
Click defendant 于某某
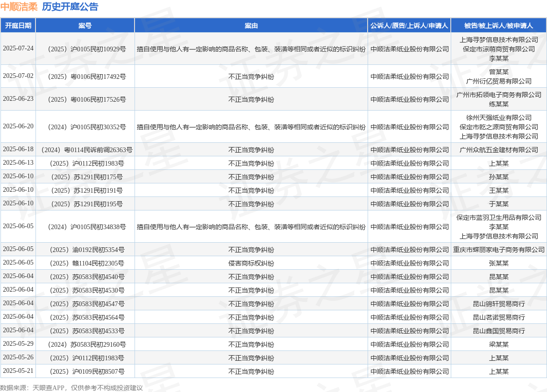pyautogui.click(x=499, y=204)
